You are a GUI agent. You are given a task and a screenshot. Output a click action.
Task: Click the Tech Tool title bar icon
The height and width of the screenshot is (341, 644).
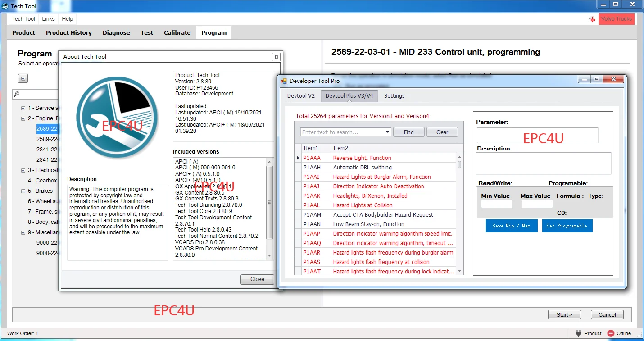(x=5, y=6)
